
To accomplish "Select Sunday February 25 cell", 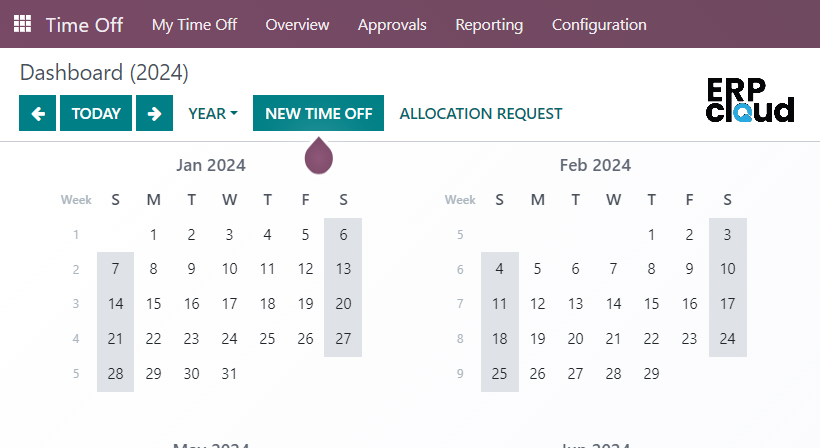I will tap(499, 374).
